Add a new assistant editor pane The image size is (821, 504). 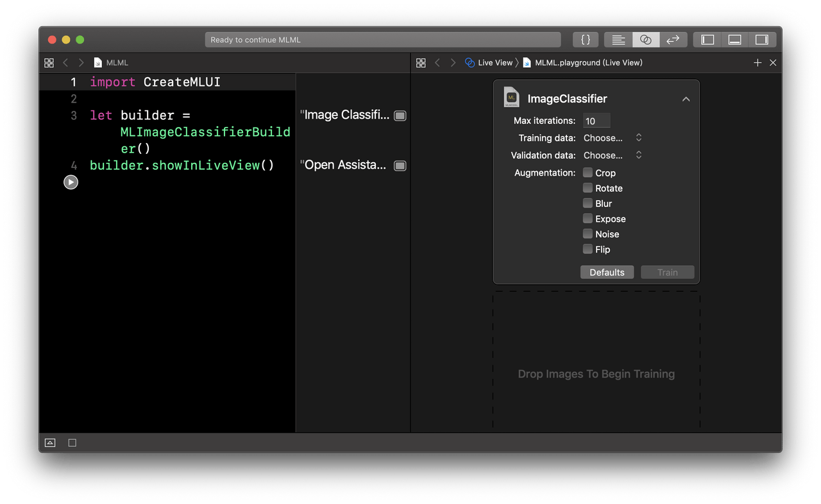[x=758, y=63]
